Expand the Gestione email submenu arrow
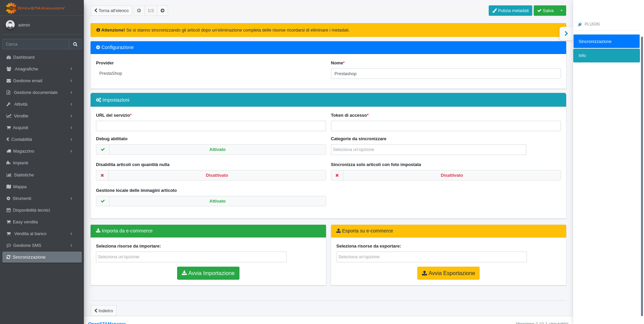The image size is (644, 324). tap(71, 81)
